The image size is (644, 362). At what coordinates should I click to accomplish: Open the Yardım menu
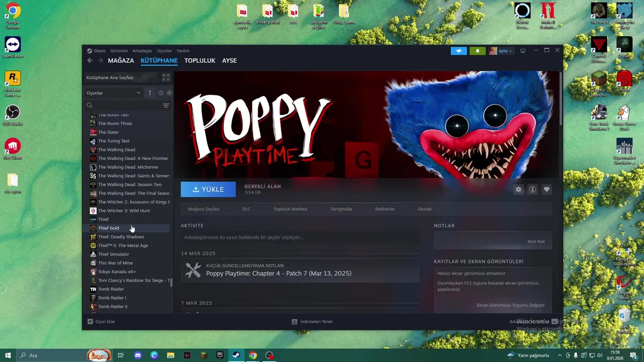183,51
